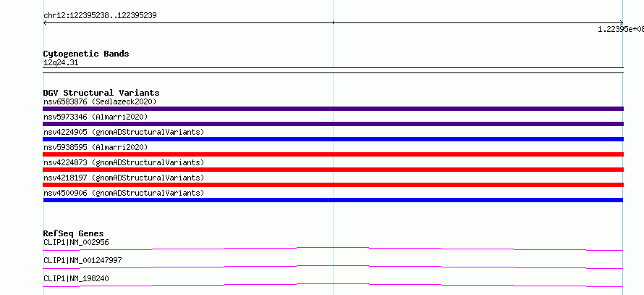Click the black cytogenetic band bar

point(333,70)
